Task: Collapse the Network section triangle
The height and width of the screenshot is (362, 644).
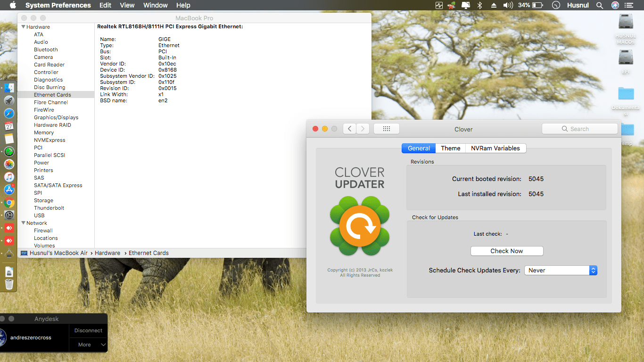Action: coord(23,223)
